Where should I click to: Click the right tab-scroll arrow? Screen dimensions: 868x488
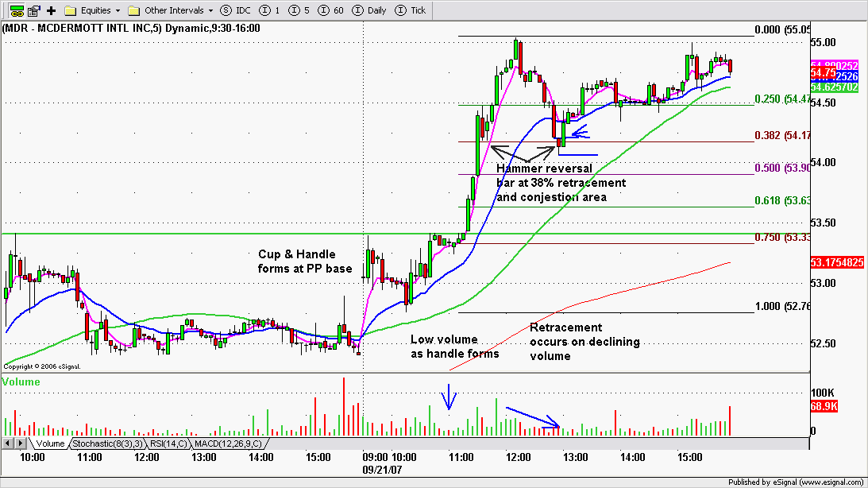pyautogui.click(x=21, y=443)
